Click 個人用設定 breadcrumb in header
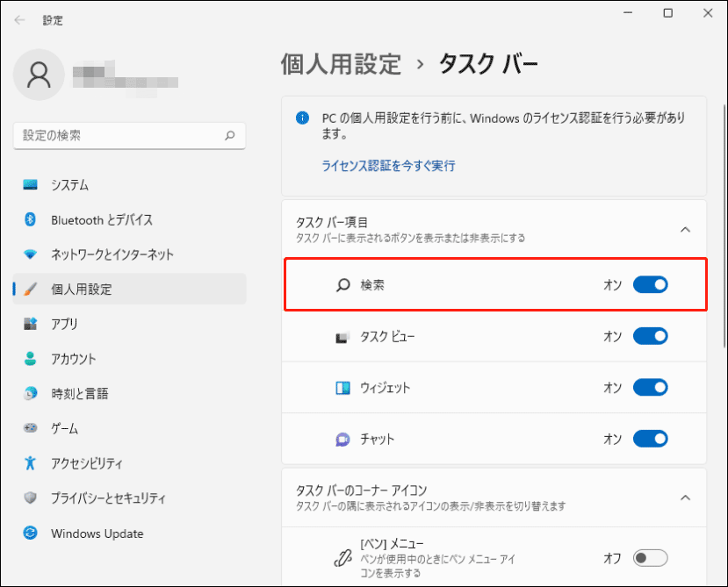This screenshot has height=587, width=728. [x=341, y=64]
